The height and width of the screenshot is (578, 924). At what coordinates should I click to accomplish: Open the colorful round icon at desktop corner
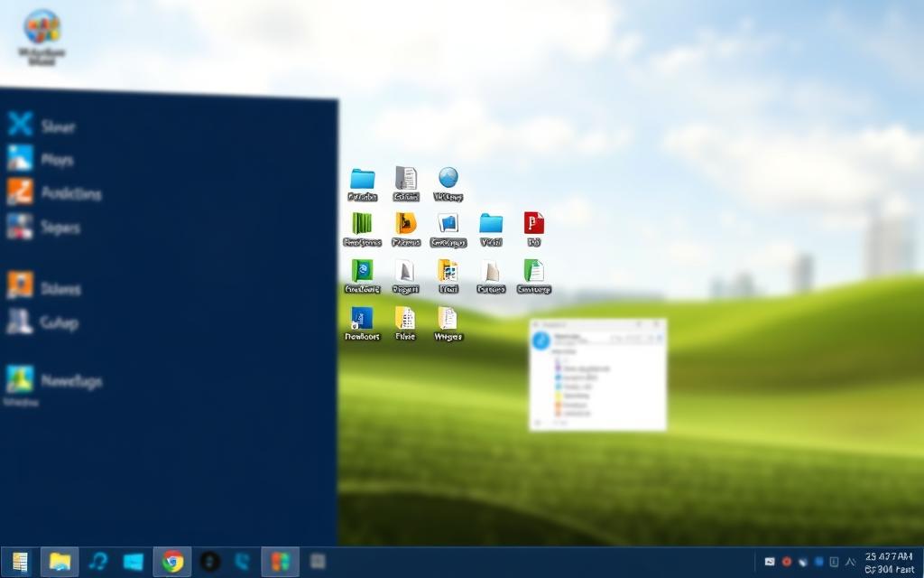pos(42,27)
